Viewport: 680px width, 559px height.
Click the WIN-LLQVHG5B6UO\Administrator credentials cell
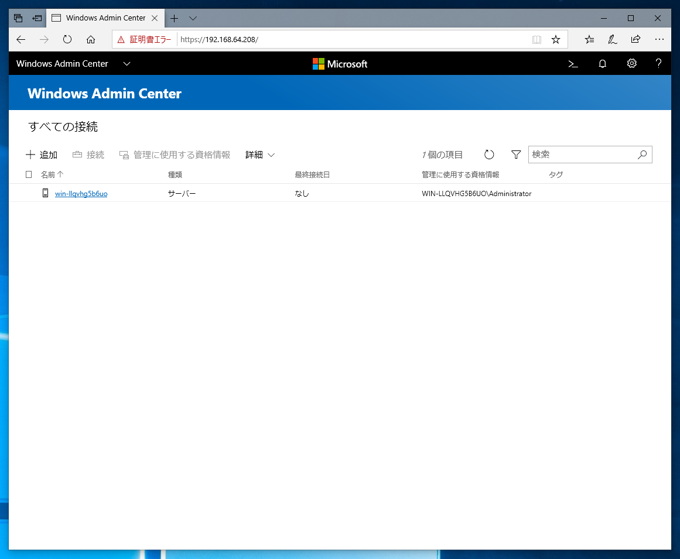[476, 194]
